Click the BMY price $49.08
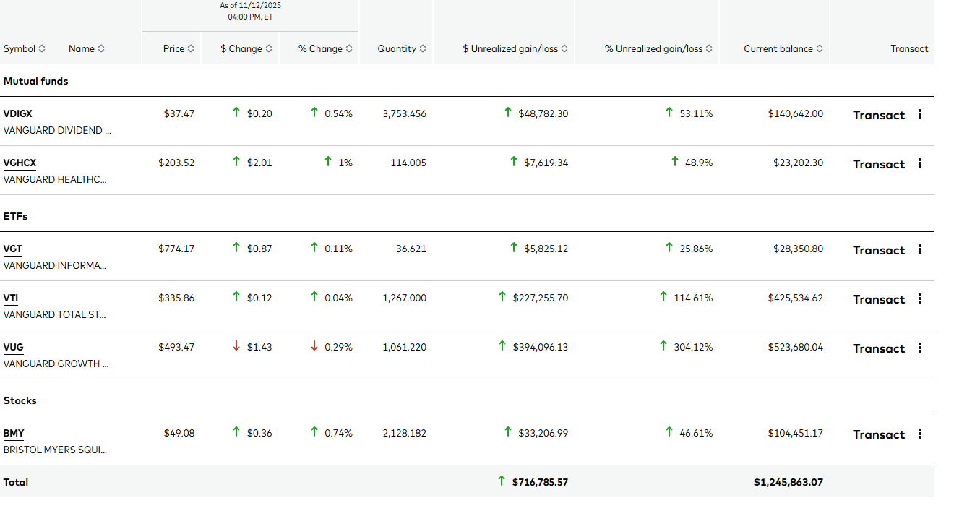 [x=179, y=433]
